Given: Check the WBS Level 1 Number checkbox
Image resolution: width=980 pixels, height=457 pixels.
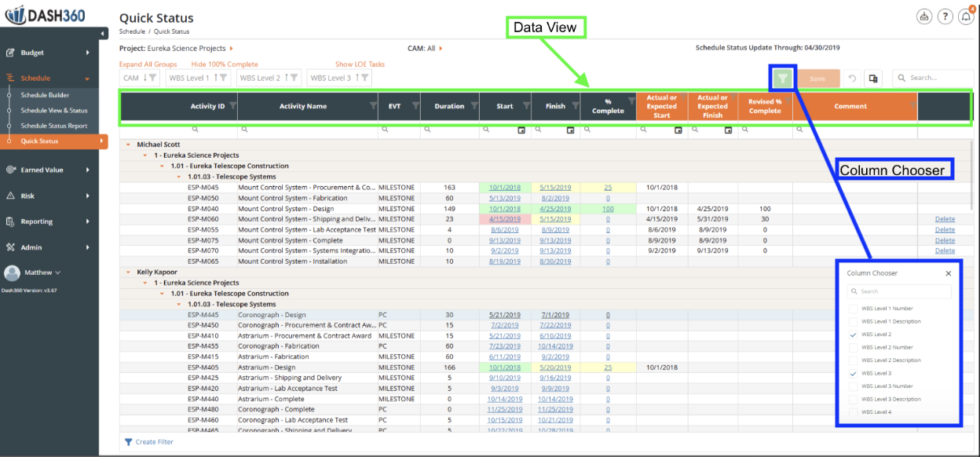Looking at the screenshot, I should [x=854, y=309].
